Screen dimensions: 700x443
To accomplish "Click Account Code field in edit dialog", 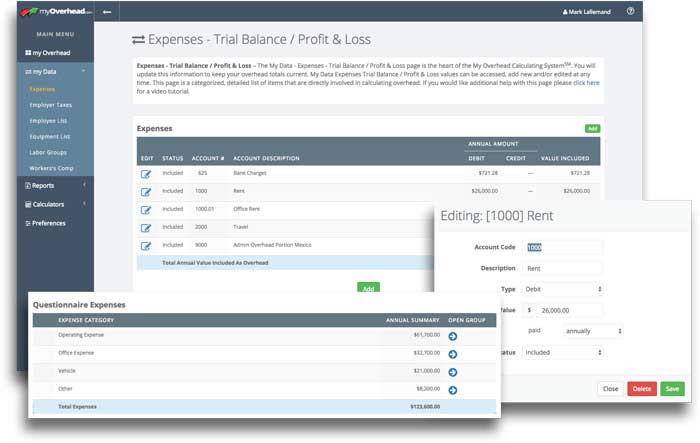I will [562, 247].
